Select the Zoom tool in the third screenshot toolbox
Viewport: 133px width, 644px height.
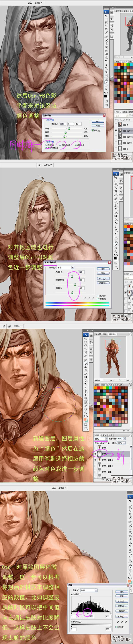tap(86, 413)
